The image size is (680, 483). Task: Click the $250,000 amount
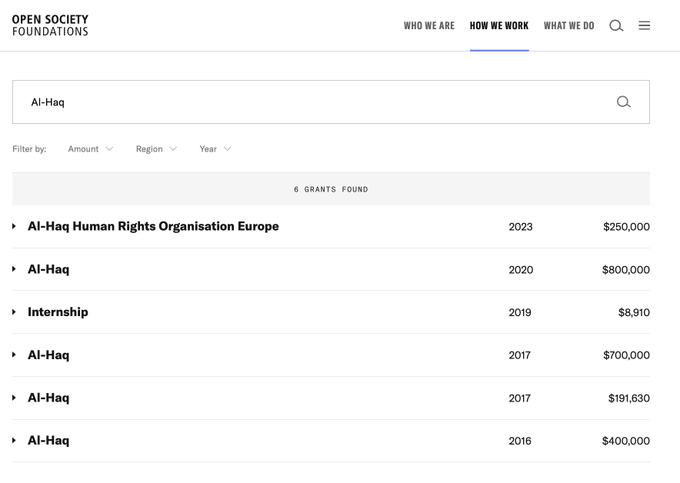coord(626,227)
